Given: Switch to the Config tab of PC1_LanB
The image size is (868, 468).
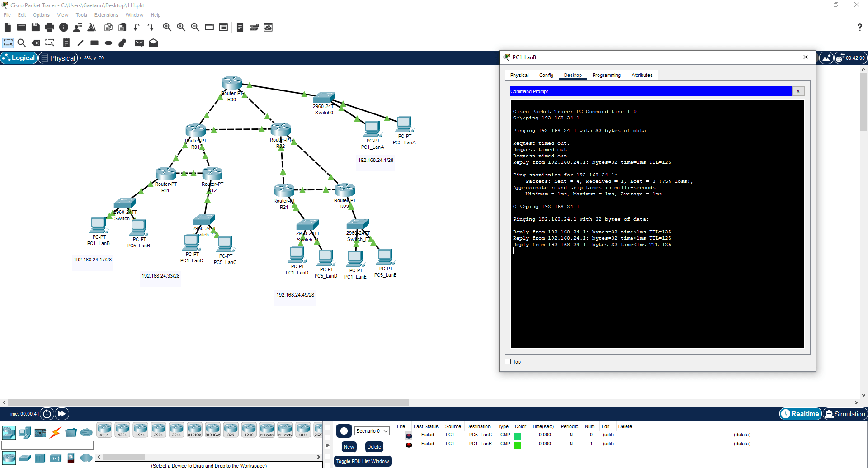Looking at the screenshot, I should pos(546,75).
